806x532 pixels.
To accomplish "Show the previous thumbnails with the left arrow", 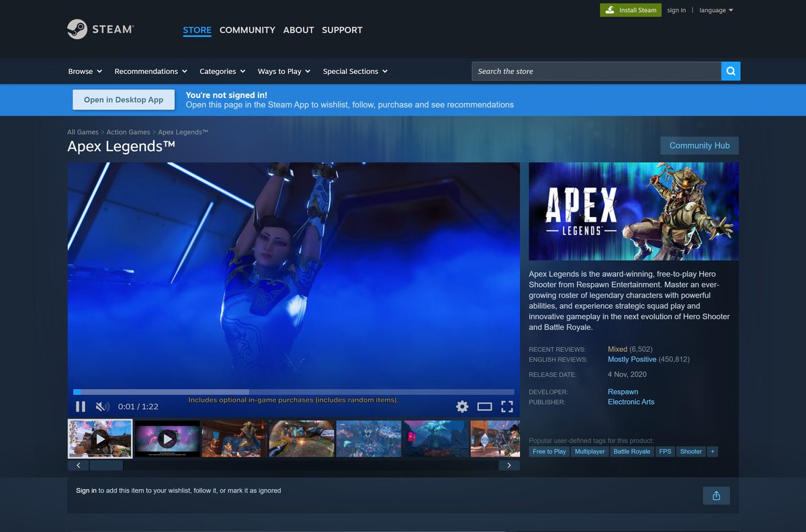I will [x=78, y=465].
